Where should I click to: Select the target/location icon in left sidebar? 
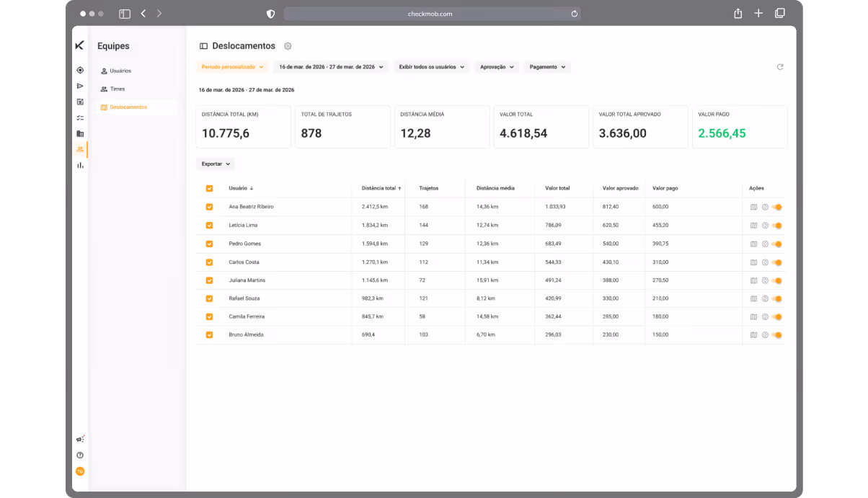click(x=80, y=70)
